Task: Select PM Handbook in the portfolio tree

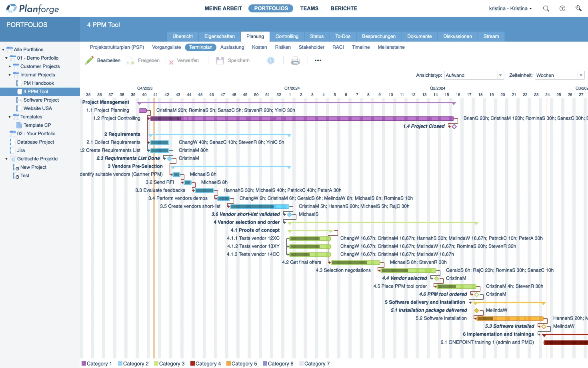Action: [x=39, y=83]
